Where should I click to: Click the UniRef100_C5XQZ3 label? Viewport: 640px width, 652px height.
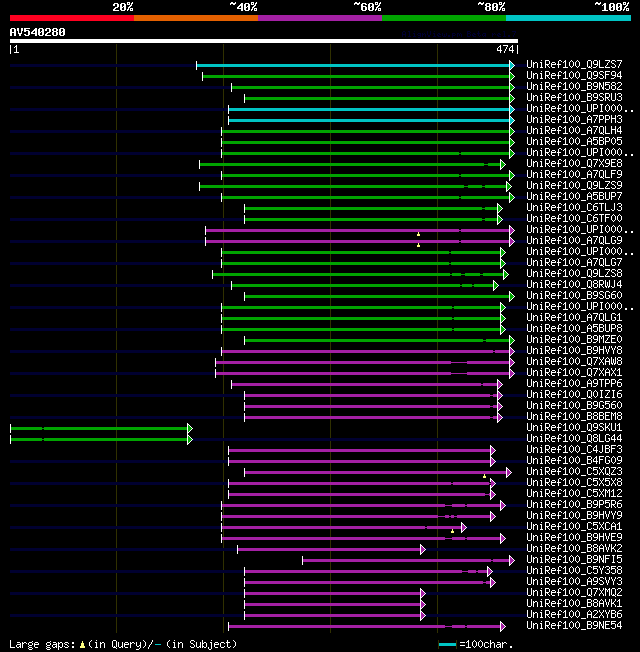point(574,472)
